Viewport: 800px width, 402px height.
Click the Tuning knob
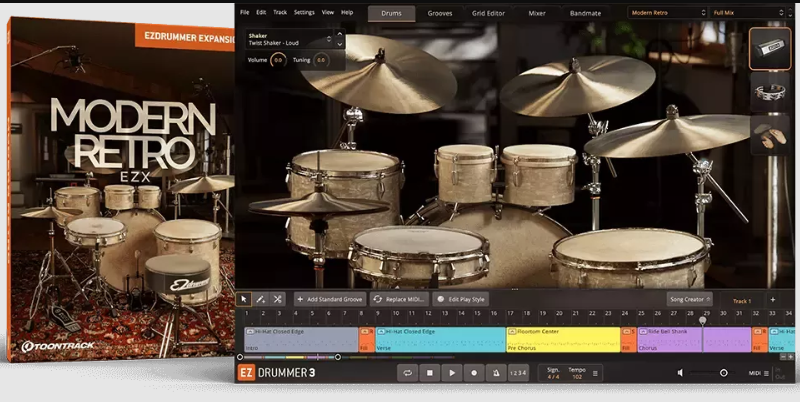click(321, 60)
